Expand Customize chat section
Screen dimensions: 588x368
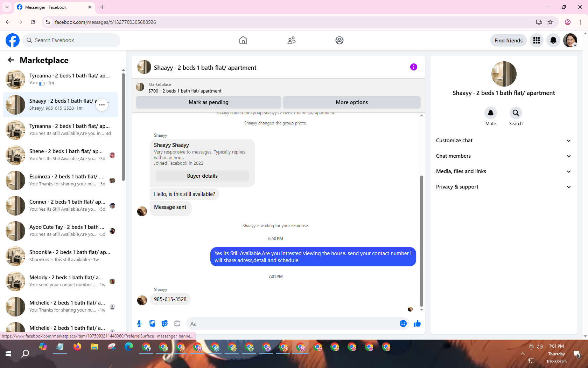pyautogui.click(x=504, y=141)
